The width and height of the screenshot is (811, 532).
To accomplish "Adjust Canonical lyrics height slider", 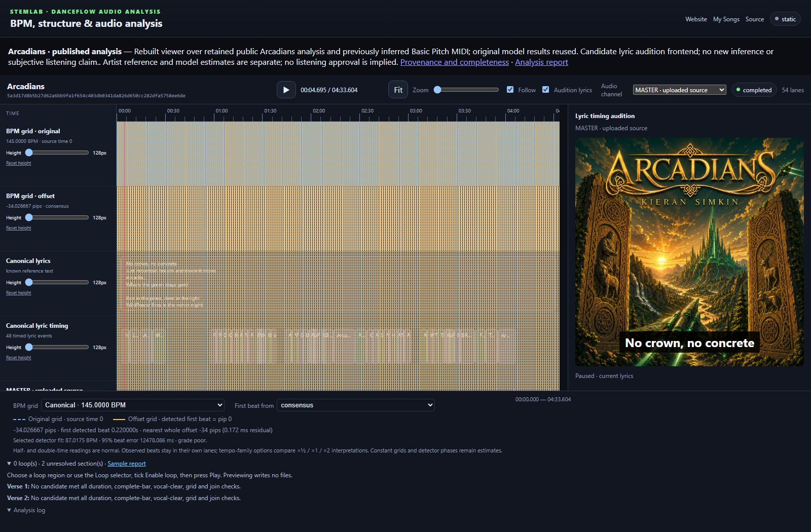I will (x=57, y=282).
